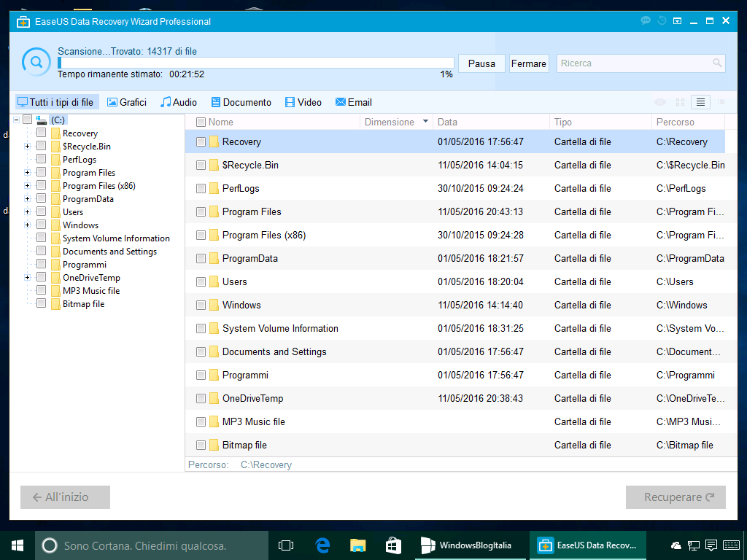Click the All'inizio back button
The height and width of the screenshot is (560, 747).
pyautogui.click(x=65, y=497)
